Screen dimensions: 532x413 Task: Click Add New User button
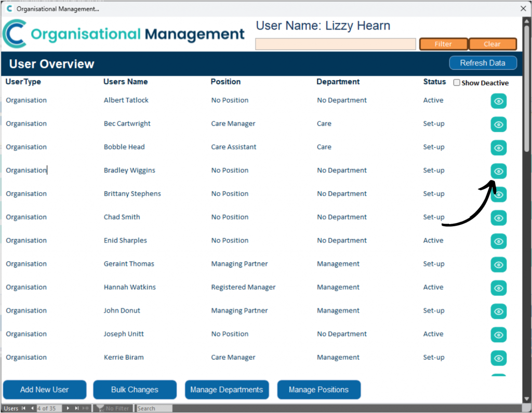(x=45, y=390)
